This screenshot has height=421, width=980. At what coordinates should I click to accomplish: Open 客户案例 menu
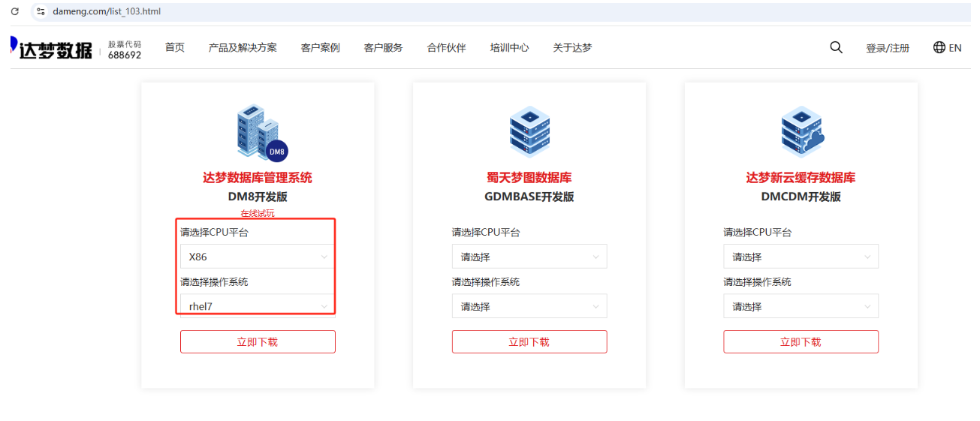320,47
